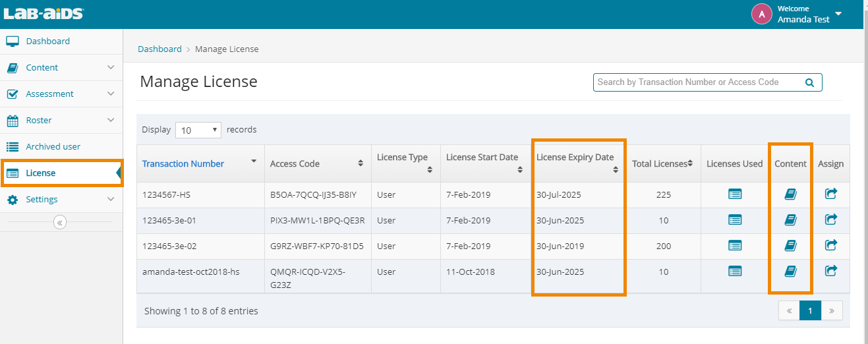Click Assign icon for 123465-3e-02
Screen dimensions: 868x344
coord(830,245)
